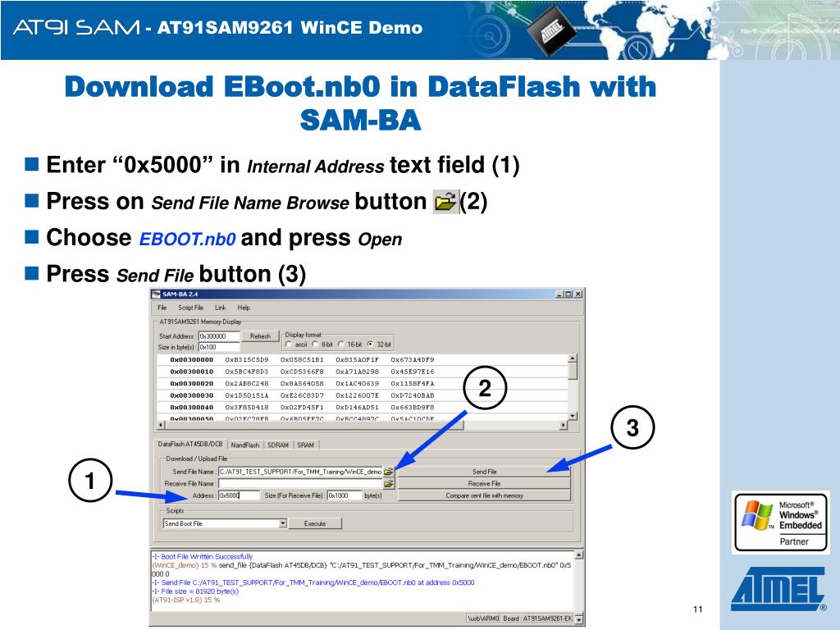Click the blue 'EBOOT.nb0' text in the bullet
The width and height of the screenshot is (840, 630).
tap(188, 239)
